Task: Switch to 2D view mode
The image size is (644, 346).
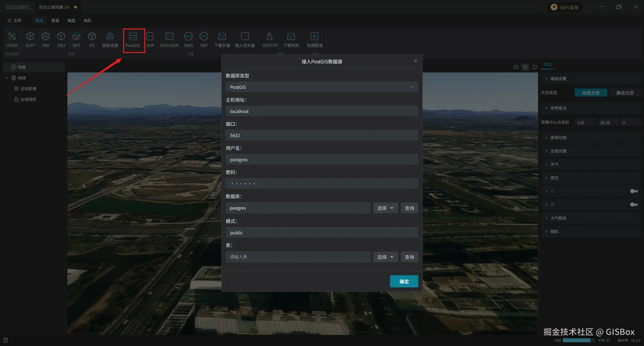Action: point(516,67)
